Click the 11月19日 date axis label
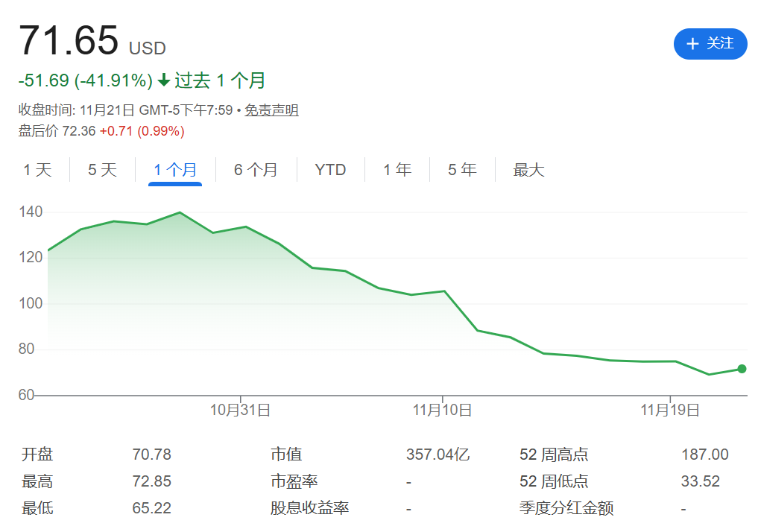Image resolution: width=758 pixels, height=532 pixels. pyautogui.click(x=670, y=410)
